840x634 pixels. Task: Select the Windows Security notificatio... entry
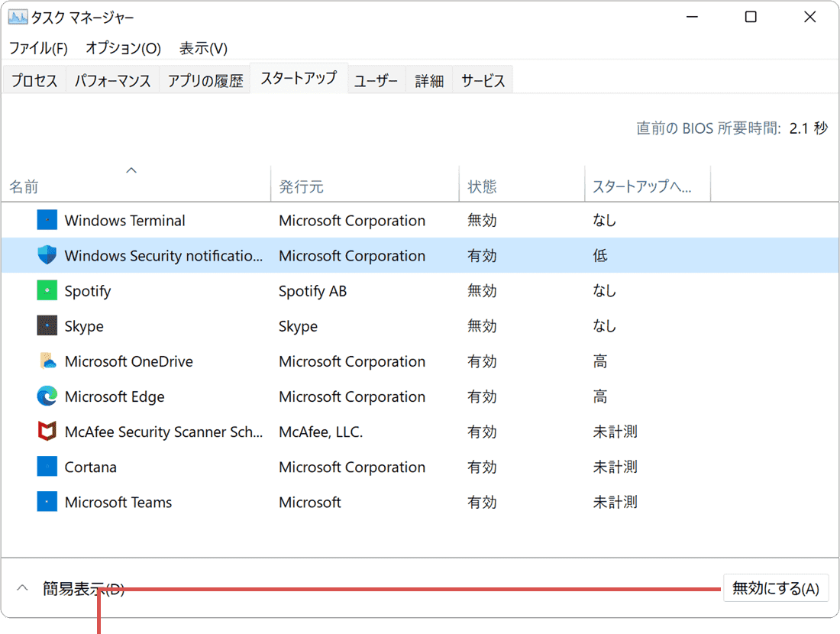163,256
